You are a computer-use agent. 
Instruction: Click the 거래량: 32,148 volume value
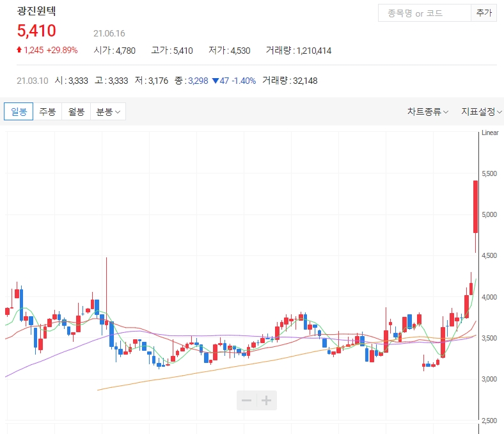click(290, 81)
